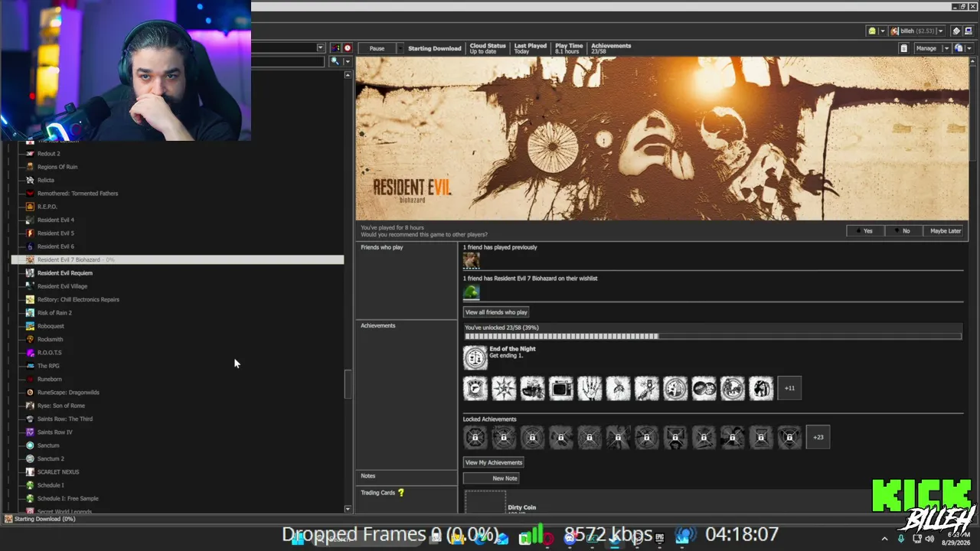The image size is (980, 551).
Task: Click View all friends who play
Action: point(496,312)
